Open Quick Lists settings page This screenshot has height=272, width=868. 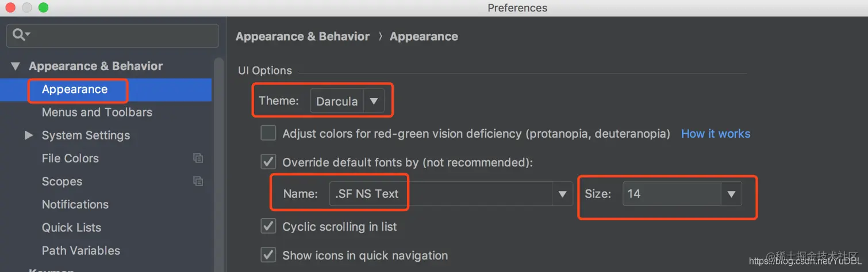pos(71,227)
